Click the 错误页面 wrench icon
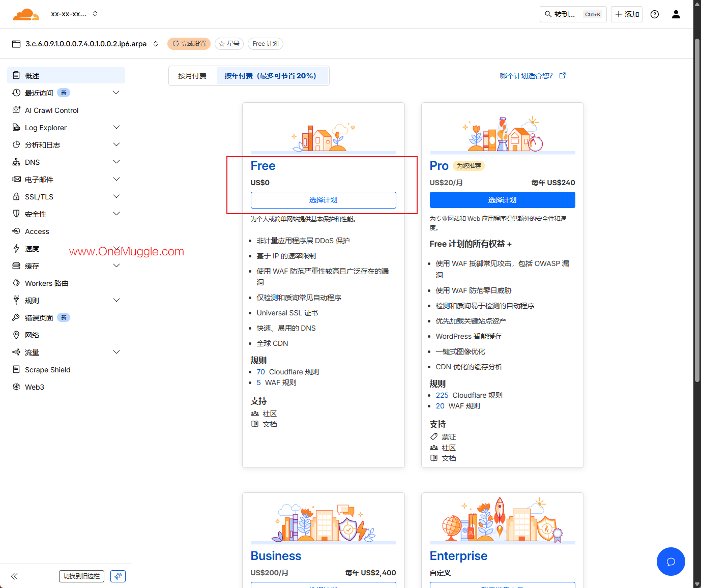701x588 pixels. (16, 317)
